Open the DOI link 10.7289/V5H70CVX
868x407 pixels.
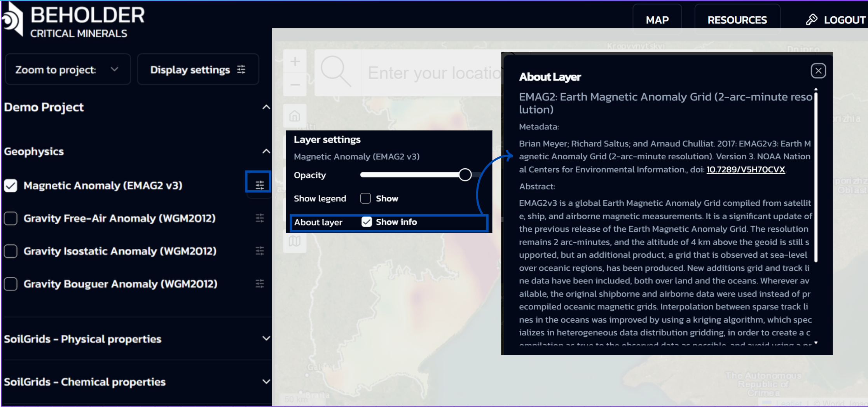(x=746, y=169)
